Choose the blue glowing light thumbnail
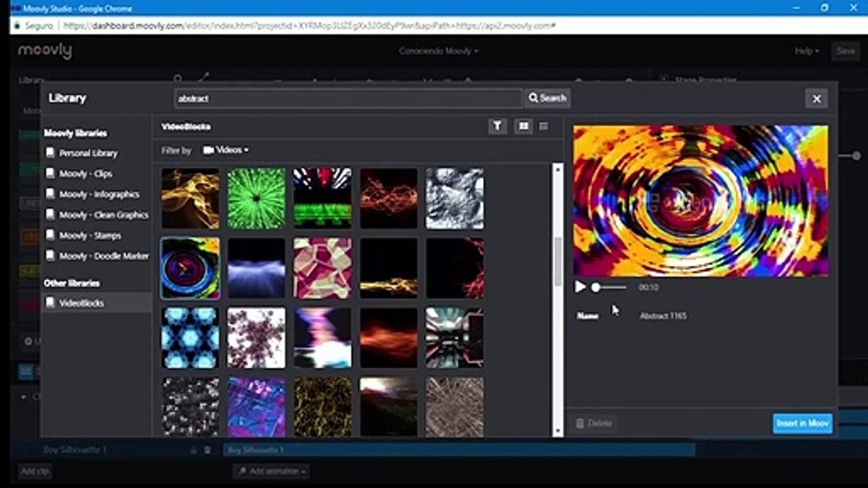The width and height of the screenshot is (868, 488). [256, 268]
